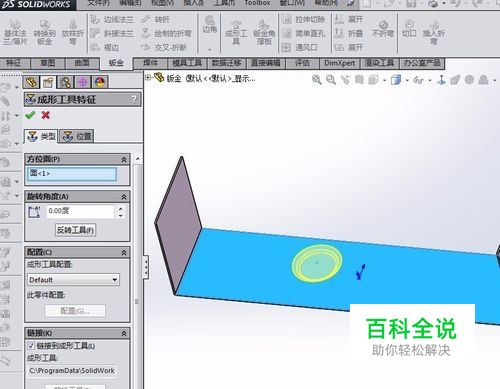Click the No Bends (不折弯) tool
The height and width of the screenshot is (389, 500).
coord(383,29)
